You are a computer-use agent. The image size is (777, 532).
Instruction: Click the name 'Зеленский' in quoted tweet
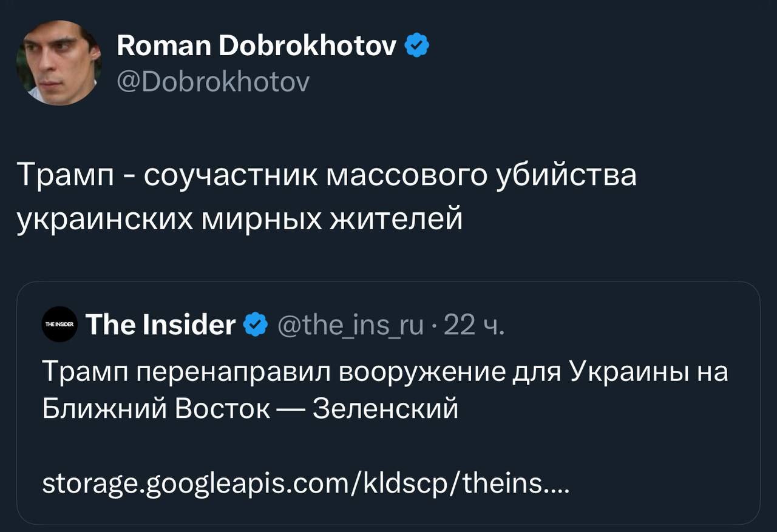385,409
